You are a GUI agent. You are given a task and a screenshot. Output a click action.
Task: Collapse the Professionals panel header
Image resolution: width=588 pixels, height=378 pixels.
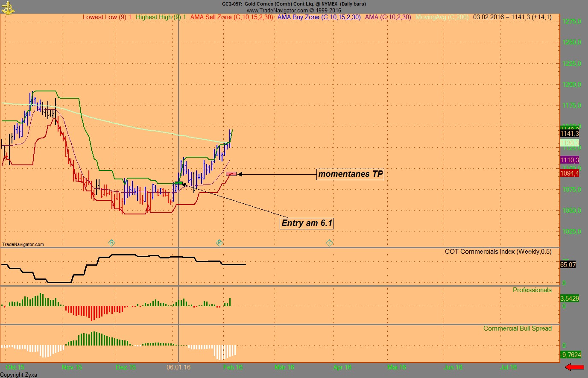[532, 290]
